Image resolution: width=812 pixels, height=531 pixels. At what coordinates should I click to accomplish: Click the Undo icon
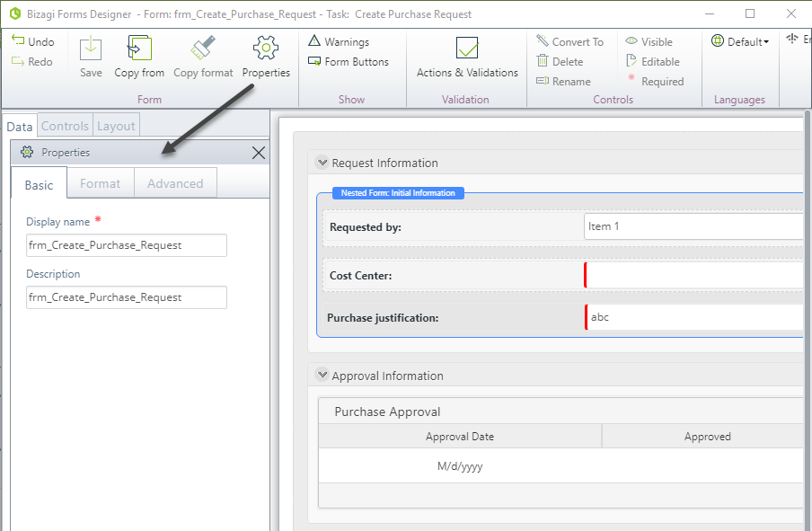(18, 41)
